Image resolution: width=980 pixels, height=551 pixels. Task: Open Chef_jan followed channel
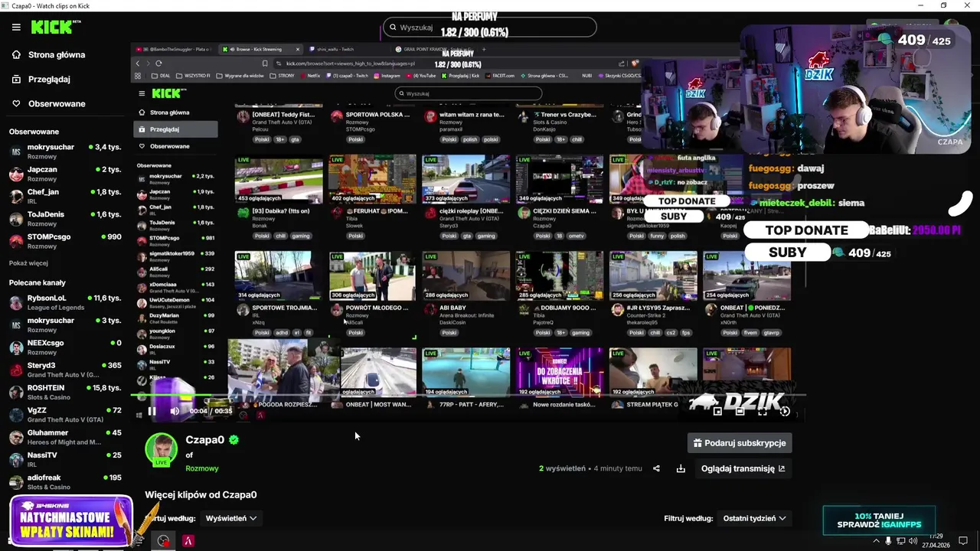[x=65, y=196]
